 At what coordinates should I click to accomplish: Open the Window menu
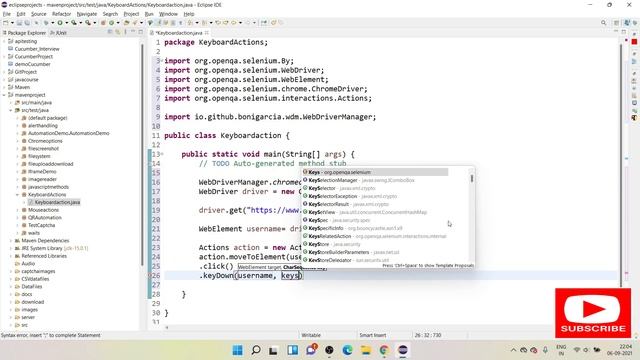pos(168,14)
